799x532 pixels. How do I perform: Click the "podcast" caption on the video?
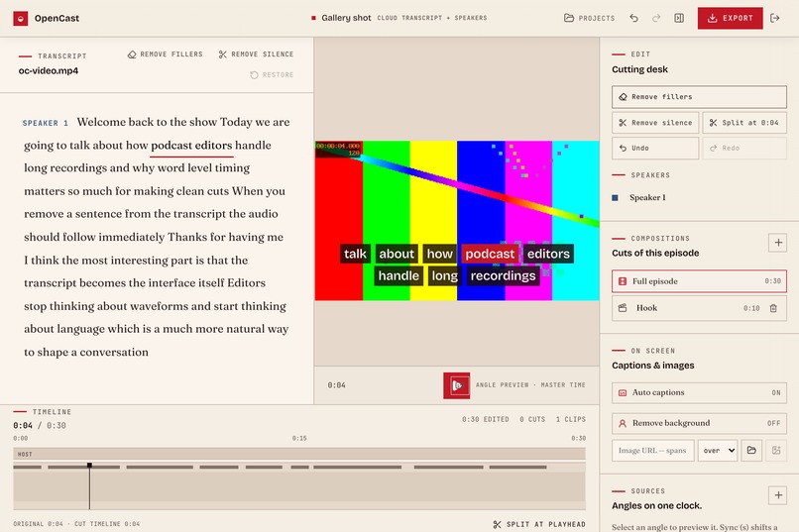click(x=490, y=254)
